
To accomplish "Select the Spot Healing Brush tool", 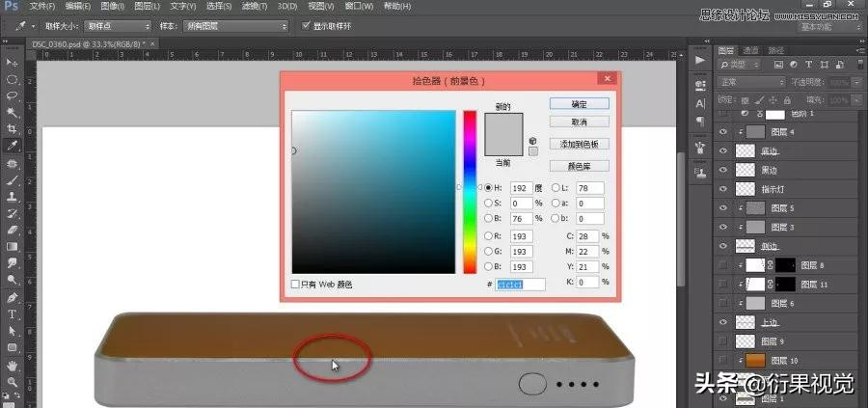I will (x=12, y=163).
